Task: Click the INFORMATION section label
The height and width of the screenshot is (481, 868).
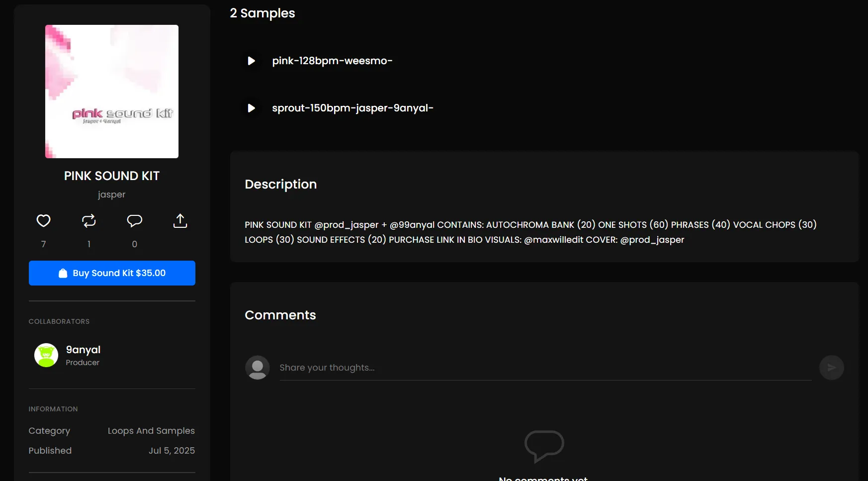Action: tap(53, 409)
